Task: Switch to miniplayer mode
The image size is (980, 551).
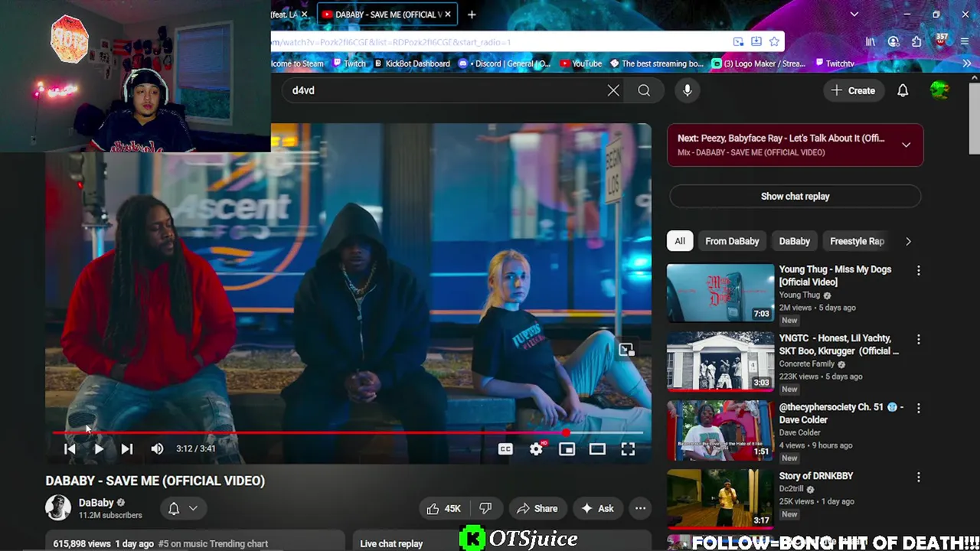Action: (x=567, y=449)
